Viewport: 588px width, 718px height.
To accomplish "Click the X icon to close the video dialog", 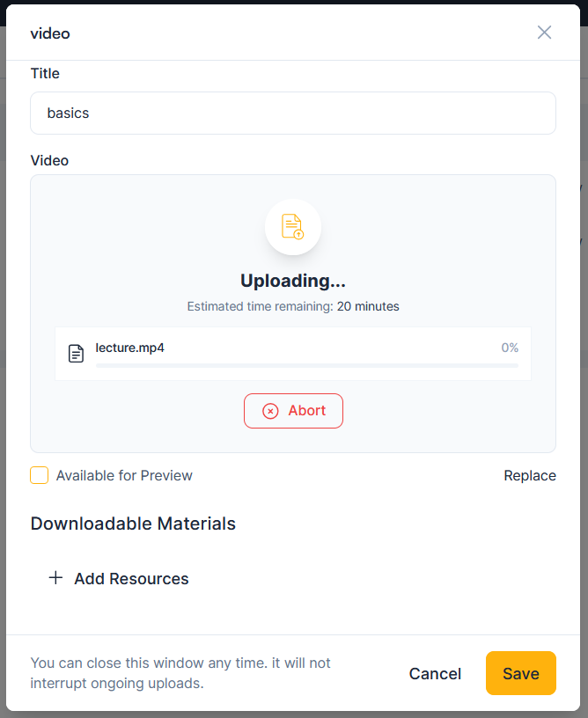I will (544, 33).
